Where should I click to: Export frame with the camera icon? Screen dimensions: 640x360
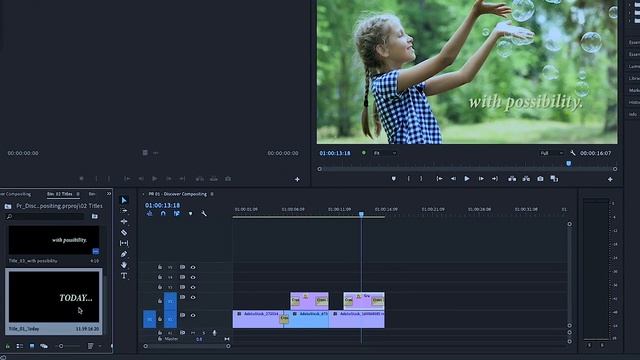coord(540,179)
